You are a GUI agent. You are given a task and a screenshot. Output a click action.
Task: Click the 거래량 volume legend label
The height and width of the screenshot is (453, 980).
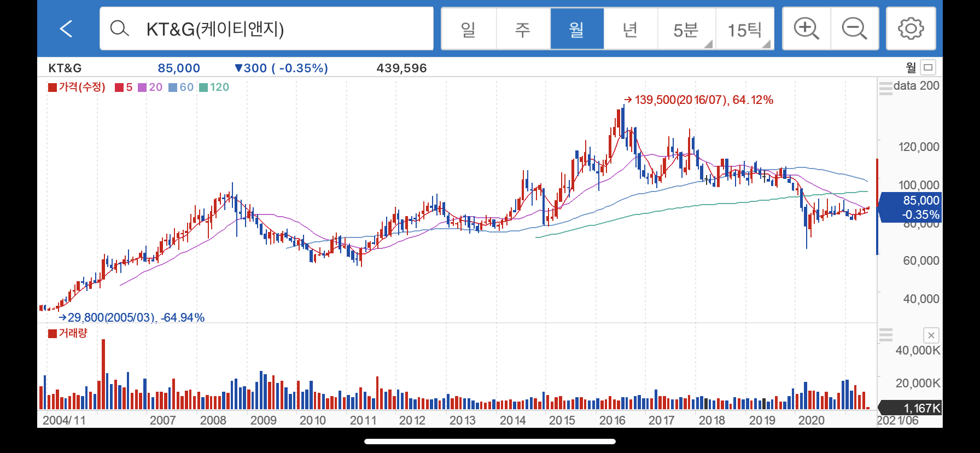(x=73, y=333)
